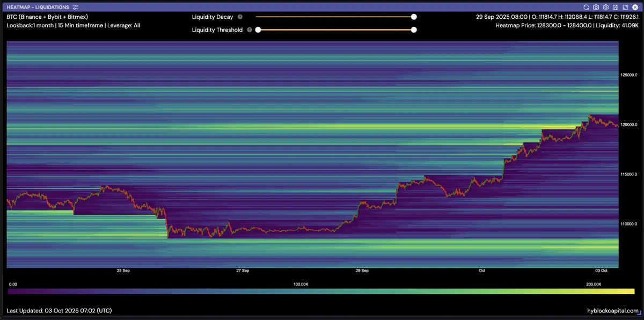
Task: Show help for Liquidity Threshold
Action: 250,30
